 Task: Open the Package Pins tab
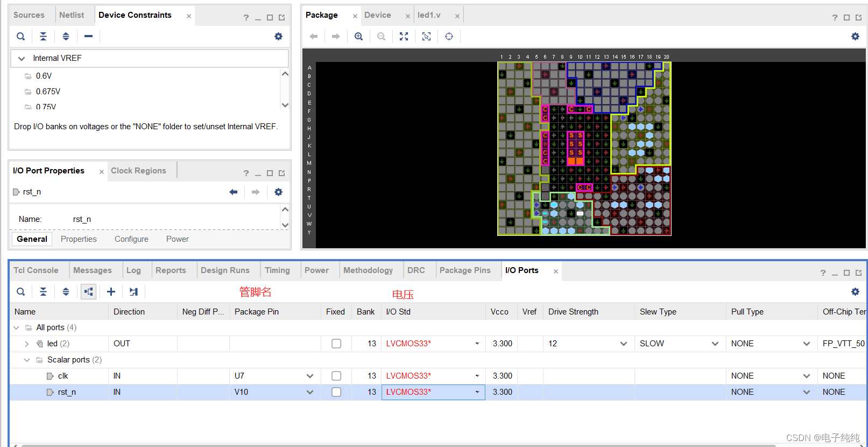(465, 270)
